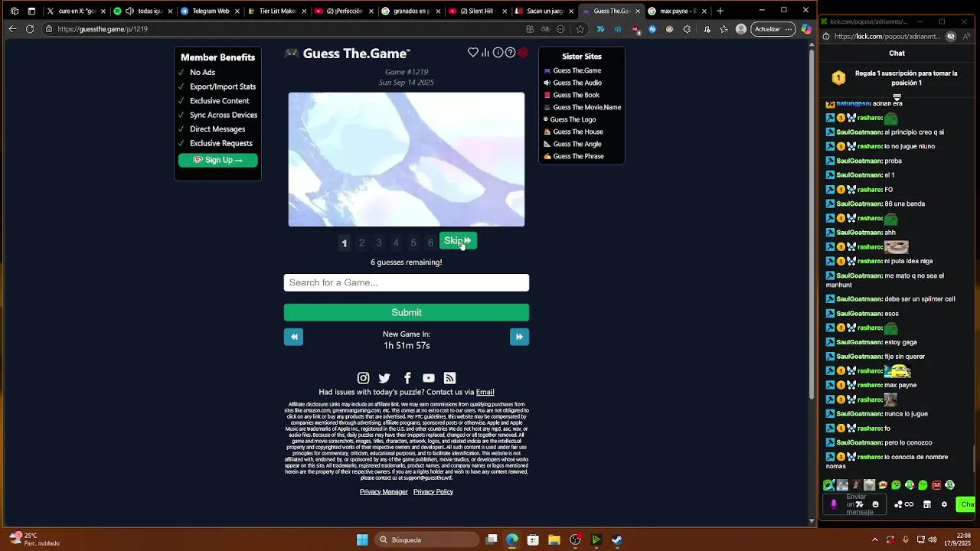
Task: Open chat settings gear in Kick chat
Action: [944, 504]
